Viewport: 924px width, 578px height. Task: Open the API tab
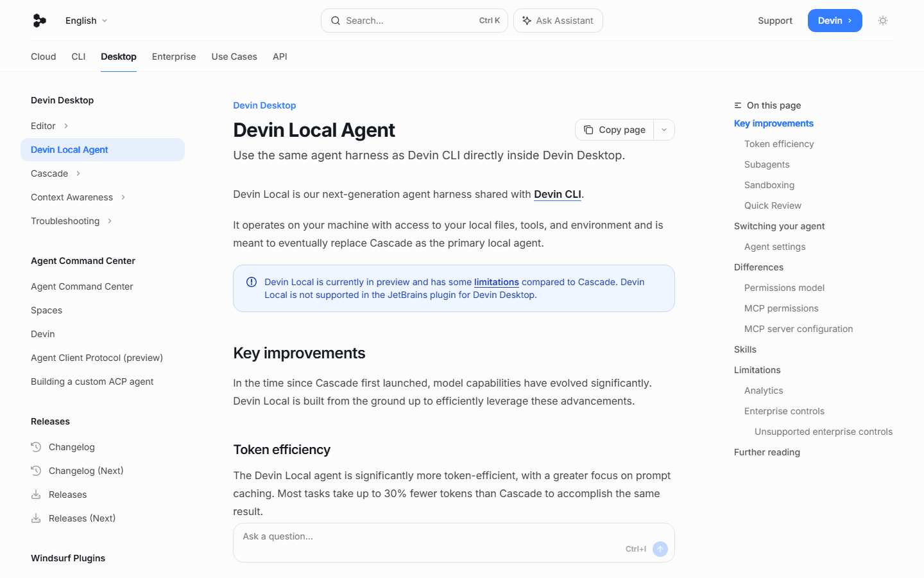280,57
